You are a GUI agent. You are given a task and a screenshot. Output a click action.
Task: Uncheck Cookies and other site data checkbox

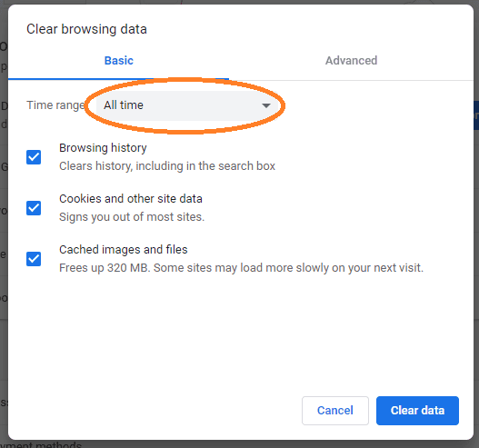[34, 208]
